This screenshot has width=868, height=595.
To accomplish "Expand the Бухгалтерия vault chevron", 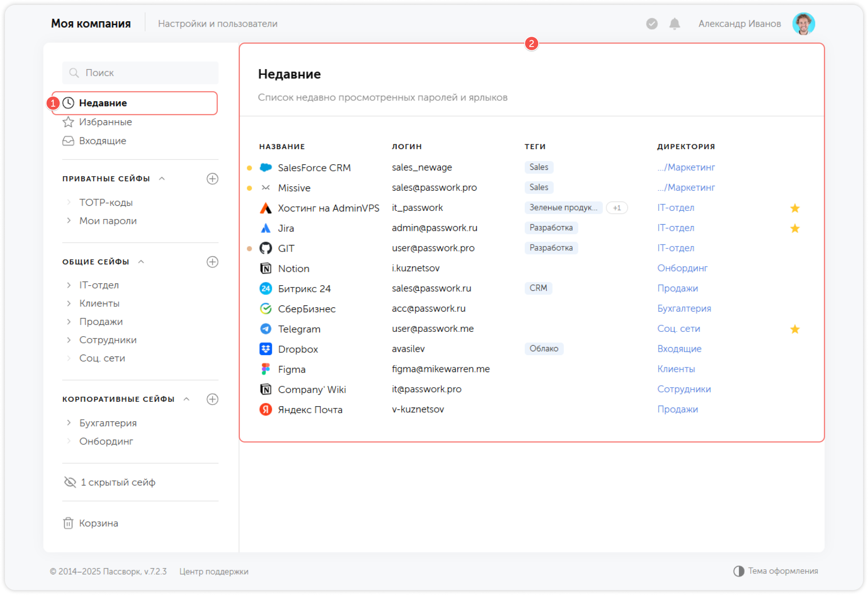I will click(x=69, y=423).
